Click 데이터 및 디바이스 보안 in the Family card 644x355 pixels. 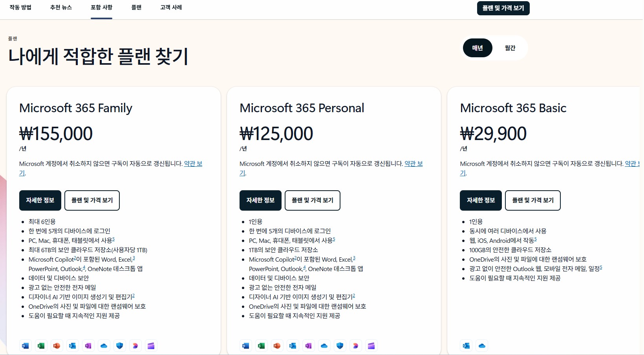(59, 278)
